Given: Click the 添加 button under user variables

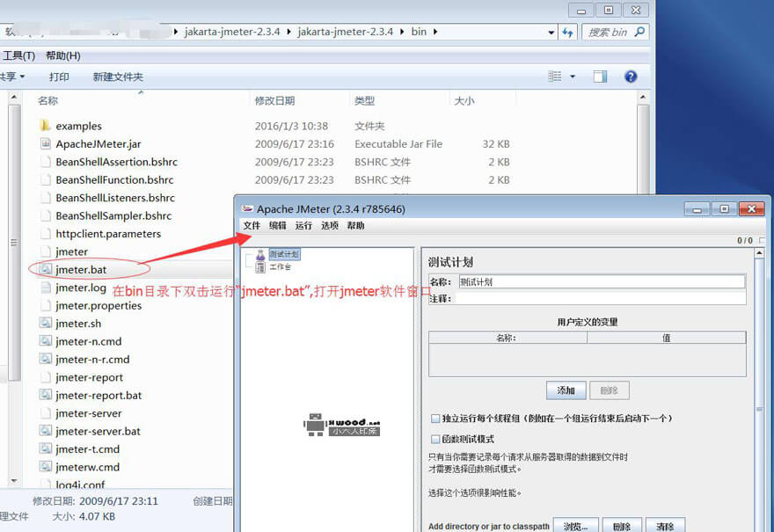Looking at the screenshot, I should (x=566, y=390).
